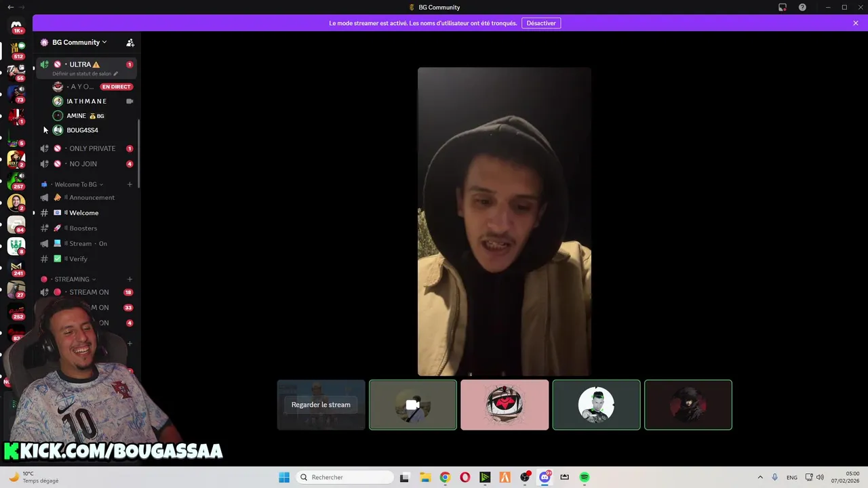The width and height of the screenshot is (868, 488).
Task: Add a channel to STREAMING category
Action: (x=130, y=279)
